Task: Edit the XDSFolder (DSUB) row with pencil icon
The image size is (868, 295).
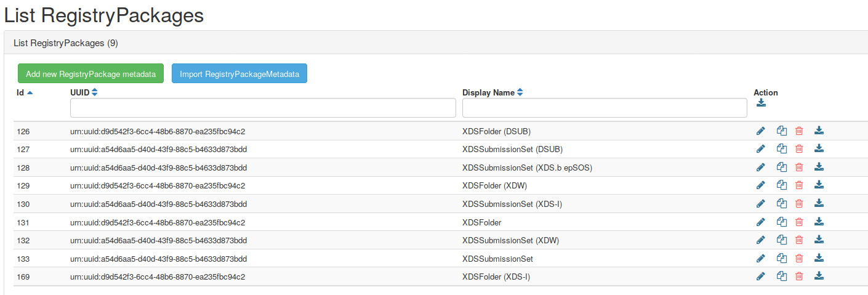Action: click(x=760, y=131)
